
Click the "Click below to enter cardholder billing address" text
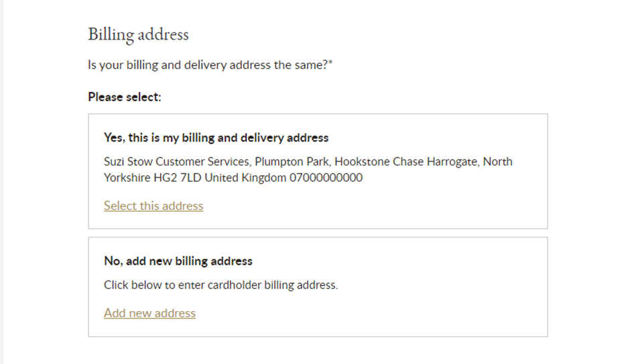220,285
